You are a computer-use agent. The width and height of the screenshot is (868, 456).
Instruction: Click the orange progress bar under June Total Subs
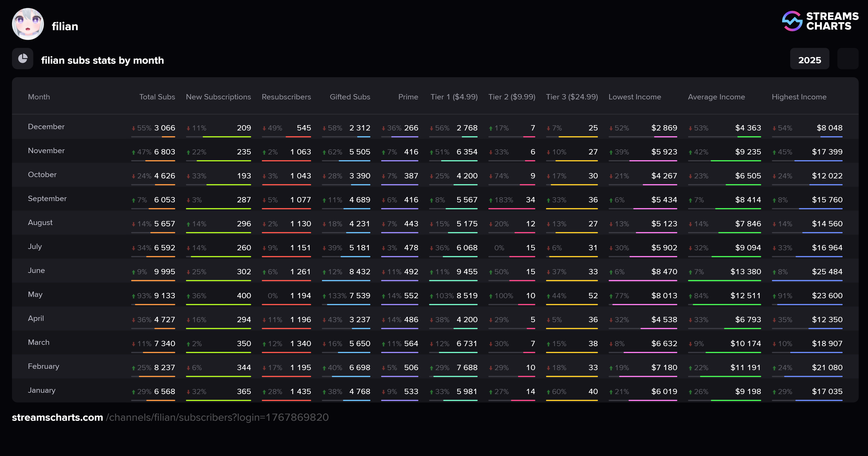(153, 280)
